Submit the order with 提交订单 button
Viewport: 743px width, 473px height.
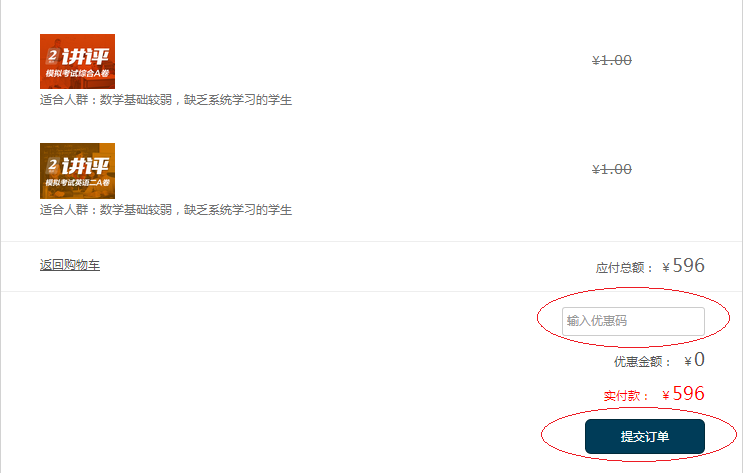pyautogui.click(x=644, y=437)
